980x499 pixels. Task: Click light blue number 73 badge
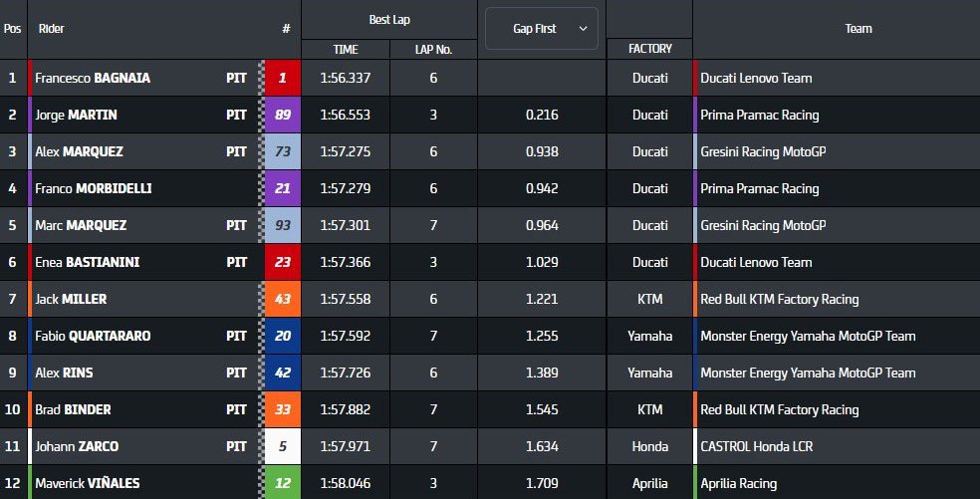[x=283, y=152]
